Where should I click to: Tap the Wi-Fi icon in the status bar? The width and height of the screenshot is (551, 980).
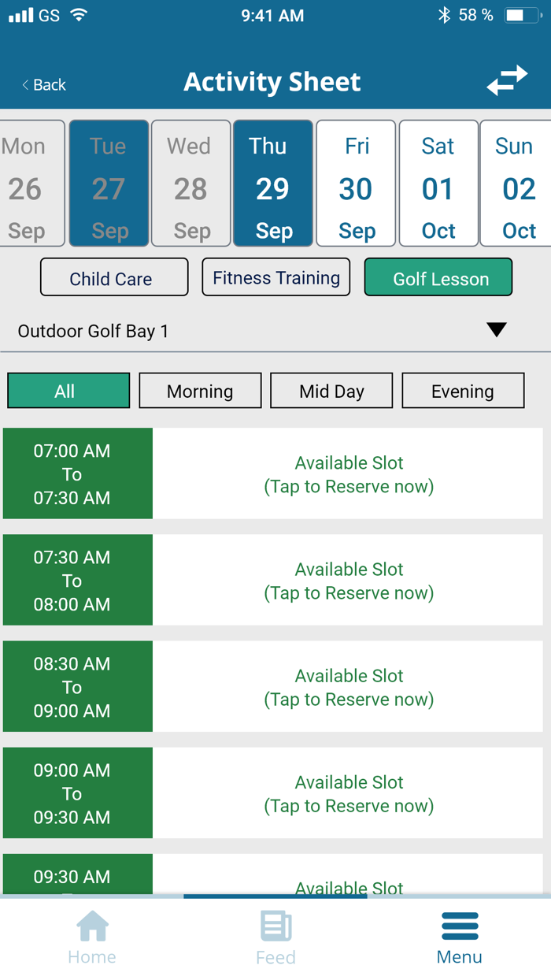(x=76, y=13)
